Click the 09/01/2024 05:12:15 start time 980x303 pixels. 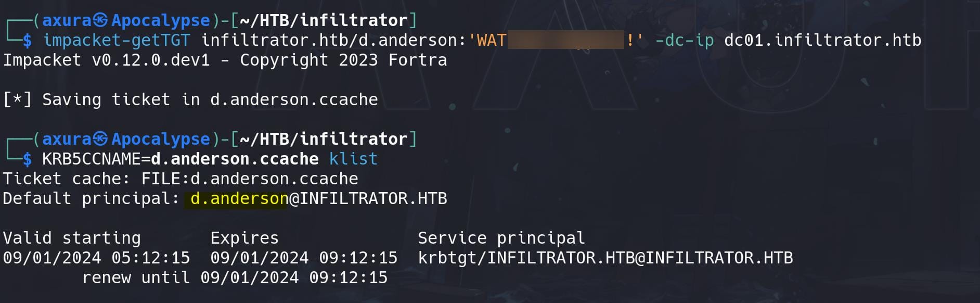coord(97,258)
